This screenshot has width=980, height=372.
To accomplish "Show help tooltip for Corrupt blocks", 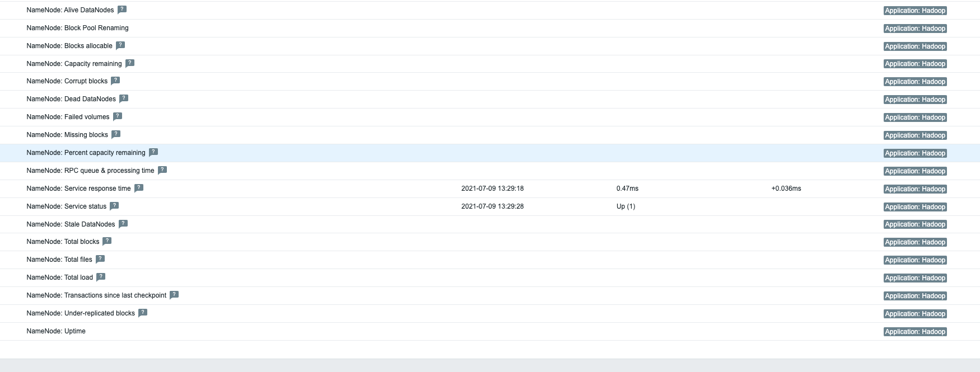I will coord(115,81).
